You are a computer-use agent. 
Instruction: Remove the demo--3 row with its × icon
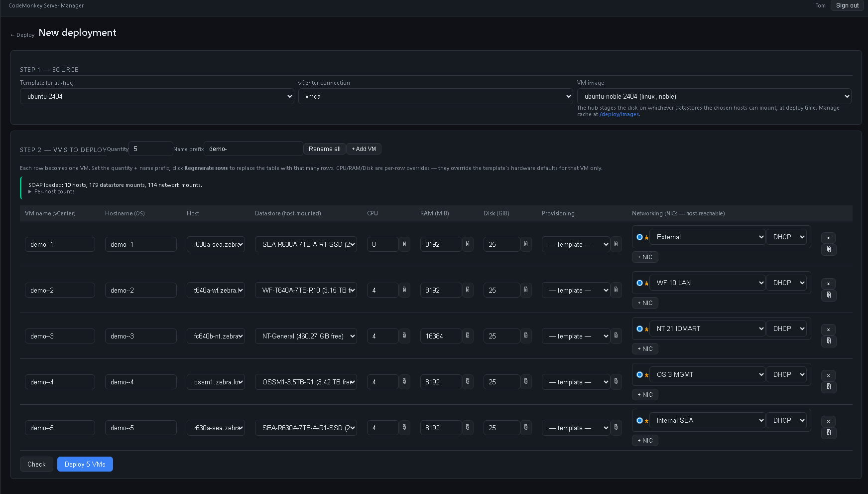tap(829, 330)
